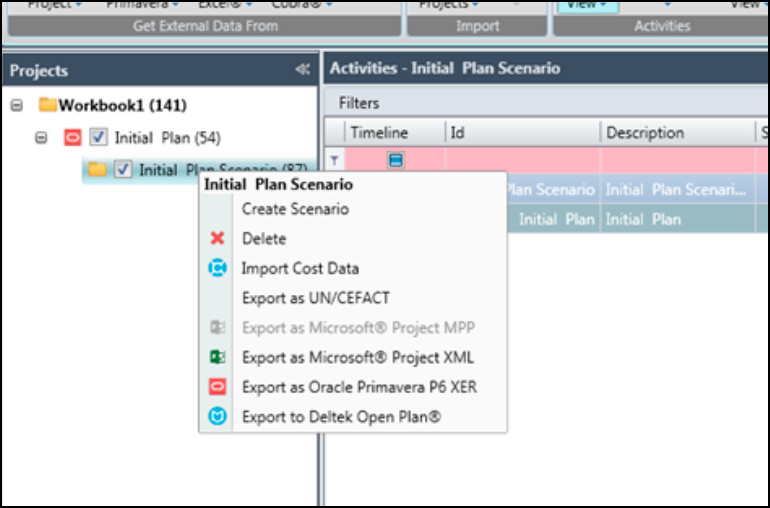Click the Activities ribbon group label

click(x=662, y=26)
